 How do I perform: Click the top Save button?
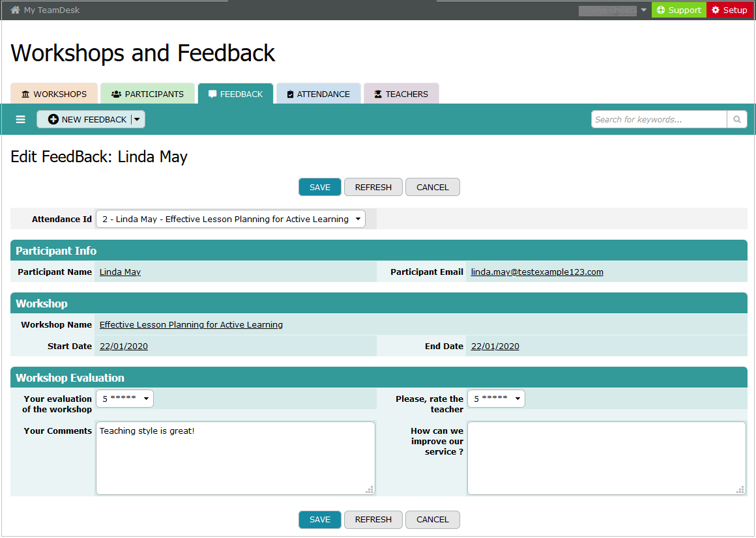(x=319, y=188)
